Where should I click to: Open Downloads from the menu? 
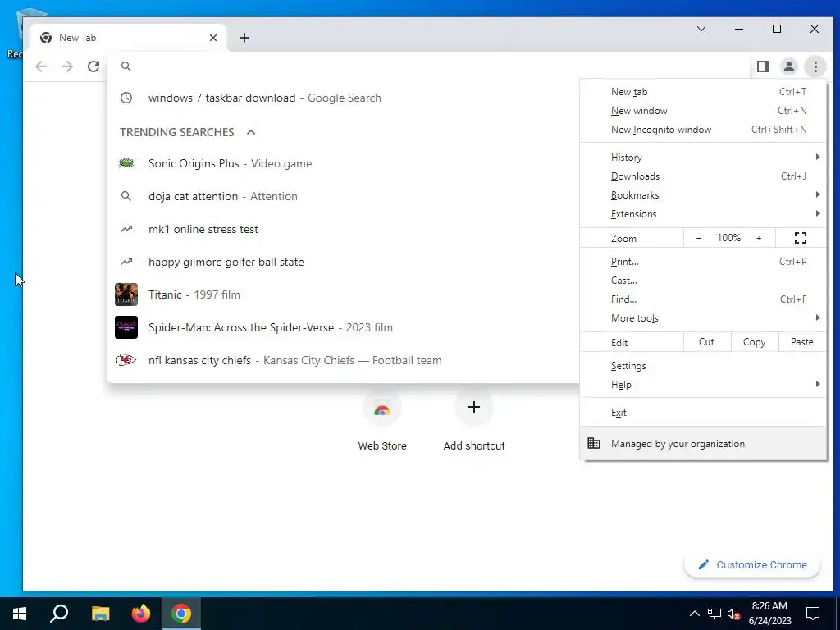coord(703,176)
